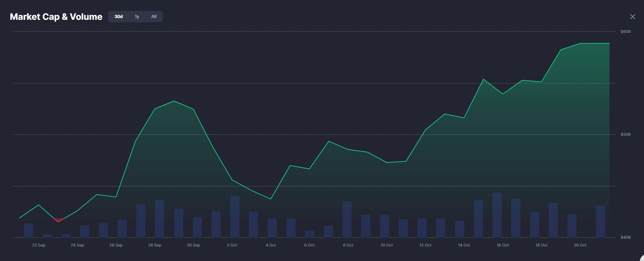
Task: Select the 30d time range tab
Action: point(119,17)
